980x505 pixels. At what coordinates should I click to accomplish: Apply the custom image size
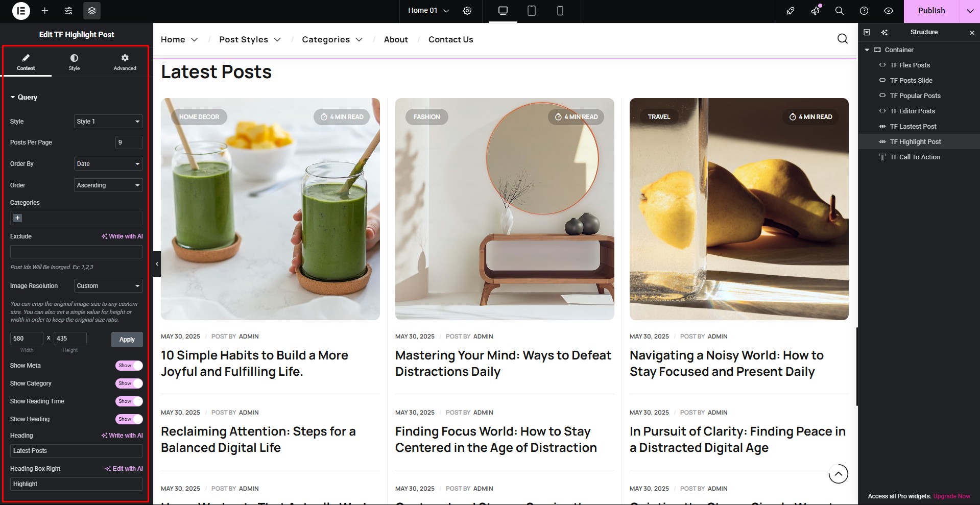tap(127, 340)
